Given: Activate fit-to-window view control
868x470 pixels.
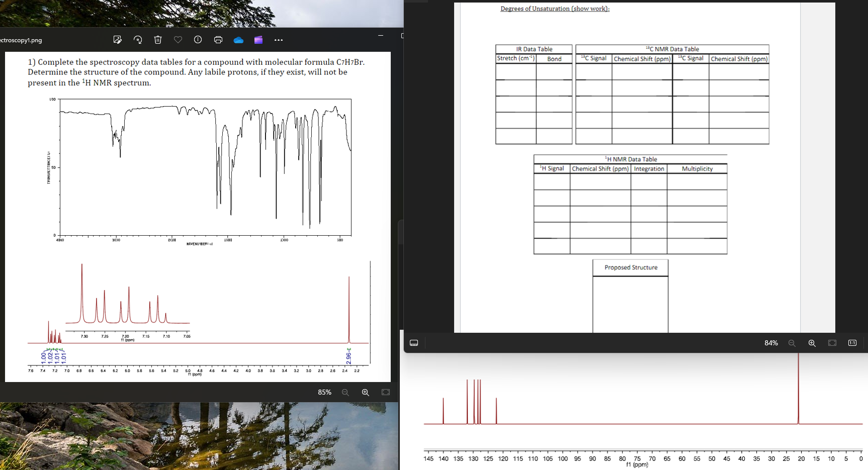Looking at the screenshot, I should (385, 392).
